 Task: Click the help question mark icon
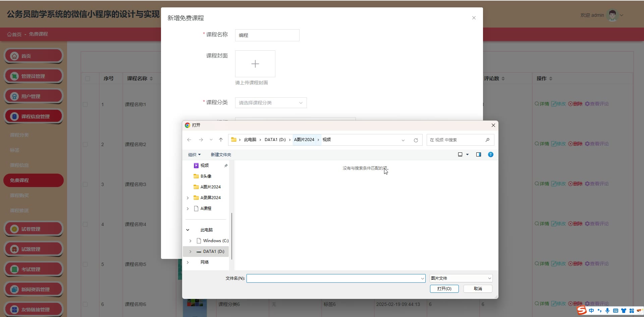[490, 154]
